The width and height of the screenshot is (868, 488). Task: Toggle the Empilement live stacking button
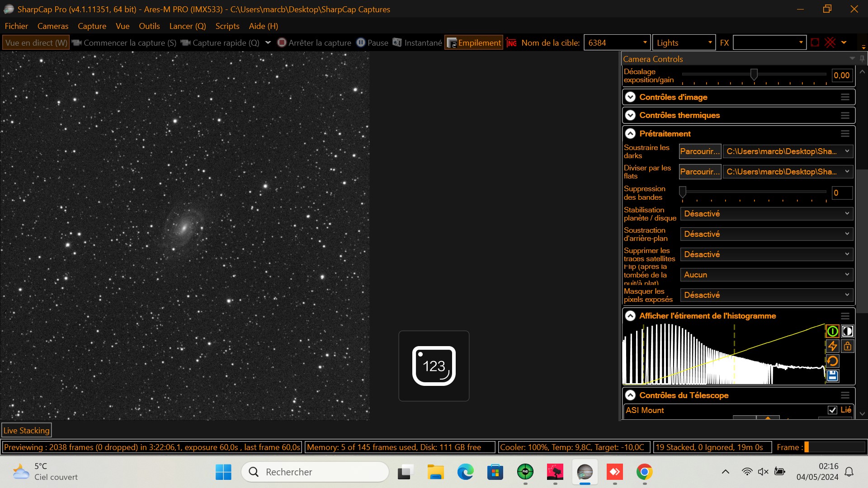(x=473, y=42)
